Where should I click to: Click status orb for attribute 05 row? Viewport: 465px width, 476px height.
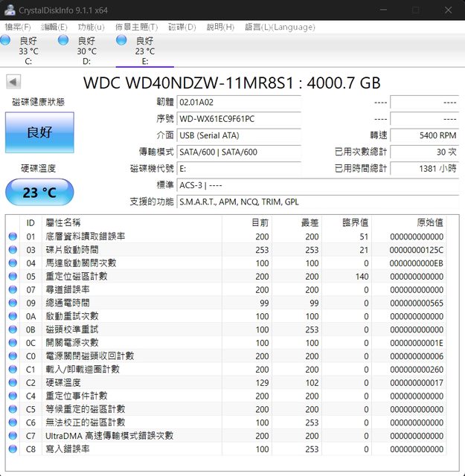(x=13, y=276)
